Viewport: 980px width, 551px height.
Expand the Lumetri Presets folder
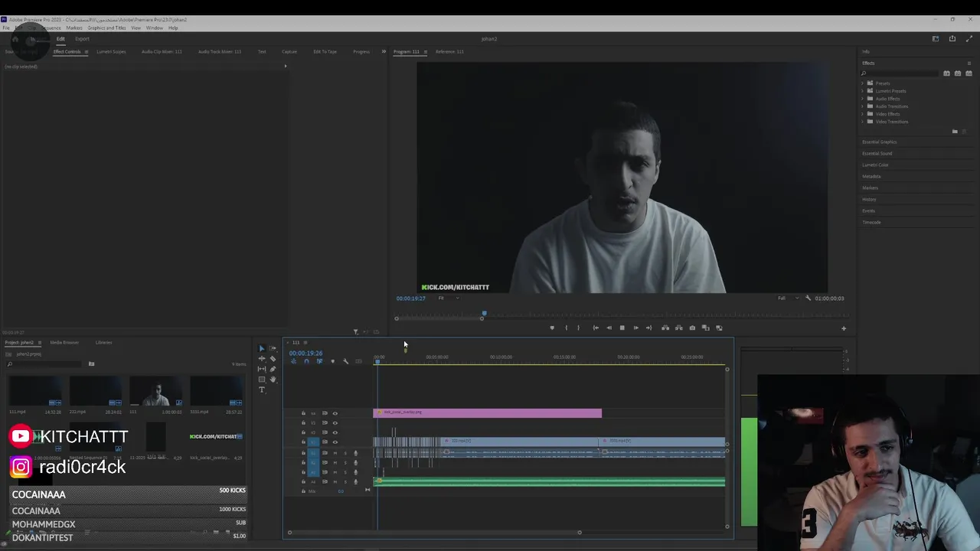(863, 90)
